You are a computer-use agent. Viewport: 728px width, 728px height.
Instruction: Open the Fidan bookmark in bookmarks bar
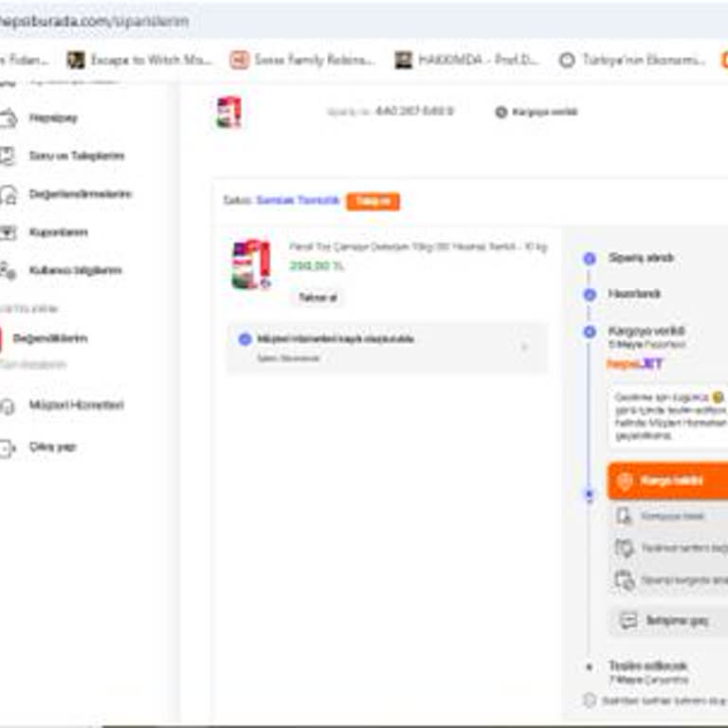tap(24, 60)
